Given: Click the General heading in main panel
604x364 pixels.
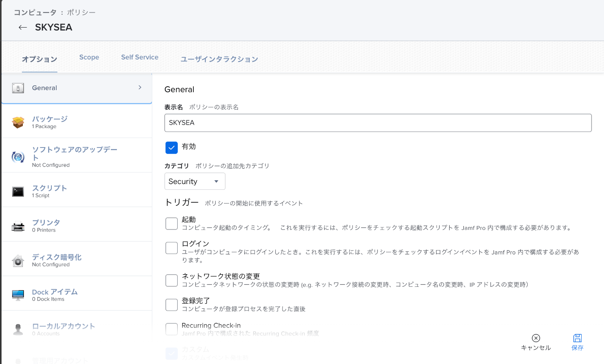Looking at the screenshot, I should coord(179,89).
